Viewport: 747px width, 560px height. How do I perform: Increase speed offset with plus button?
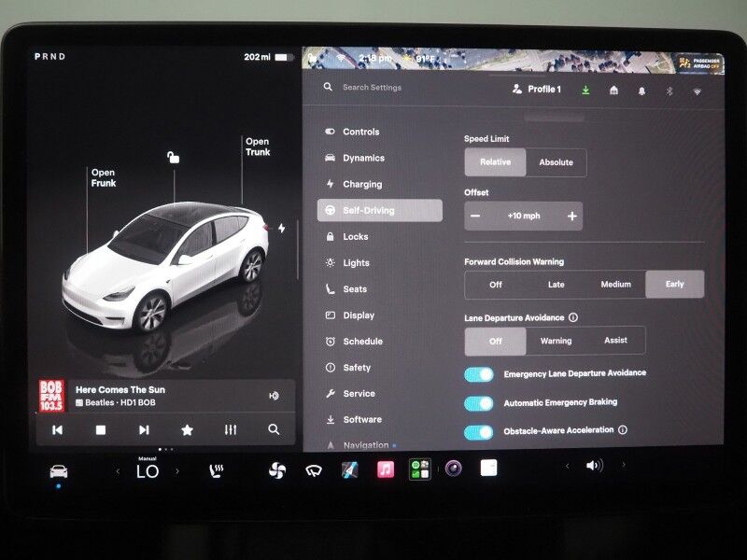[x=572, y=217]
